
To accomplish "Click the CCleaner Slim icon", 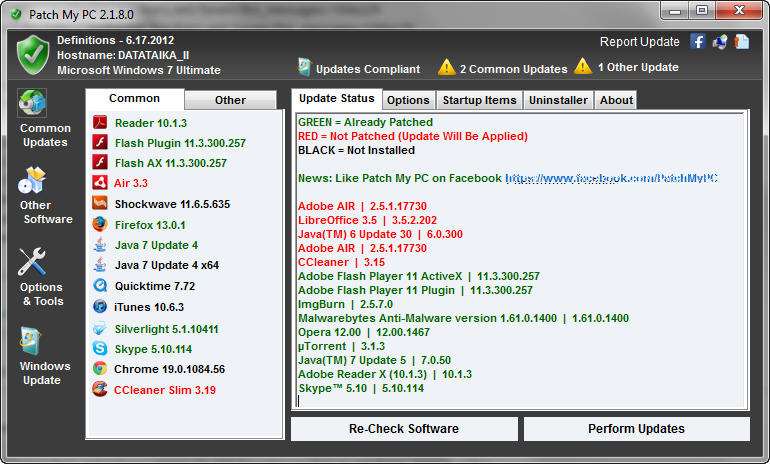I will (100, 389).
